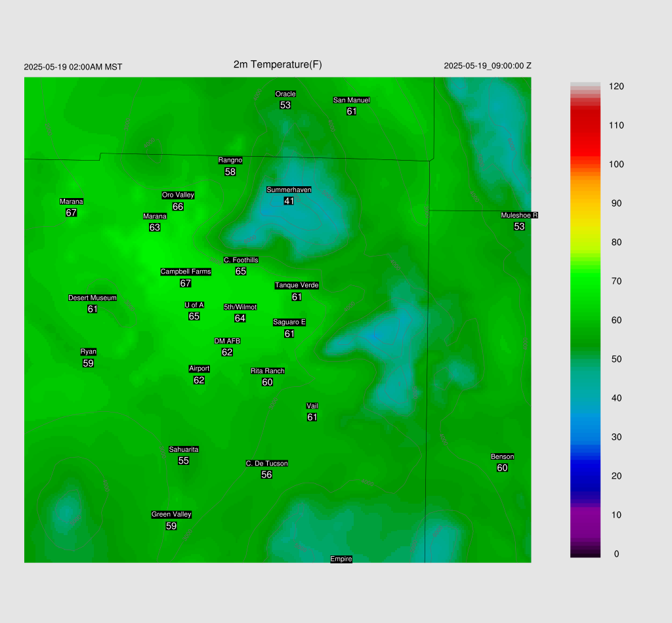Click the colorbar tick label 70
This screenshot has width=672, height=623.
(616, 281)
